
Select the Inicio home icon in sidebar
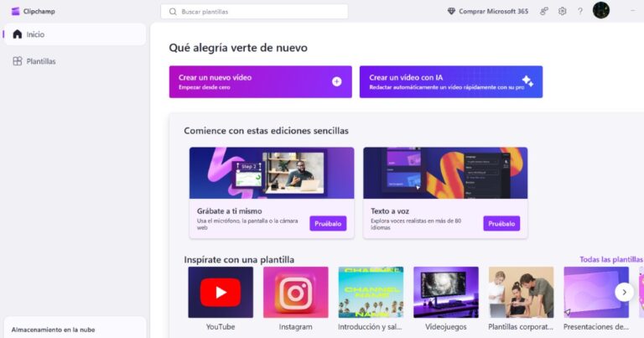click(18, 34)
